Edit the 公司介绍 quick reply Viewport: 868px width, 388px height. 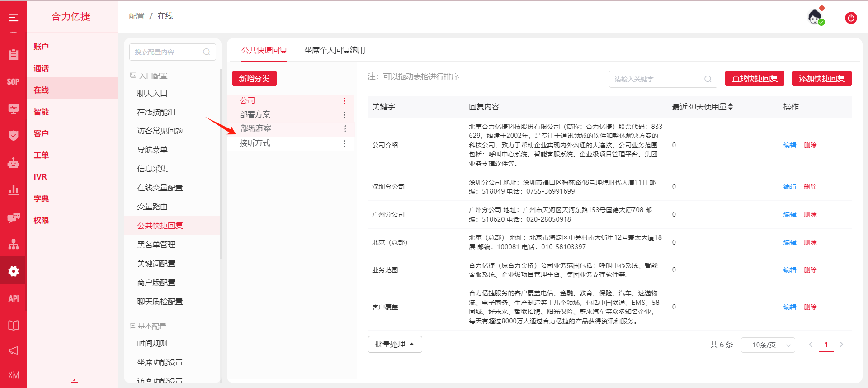point(790,145)
